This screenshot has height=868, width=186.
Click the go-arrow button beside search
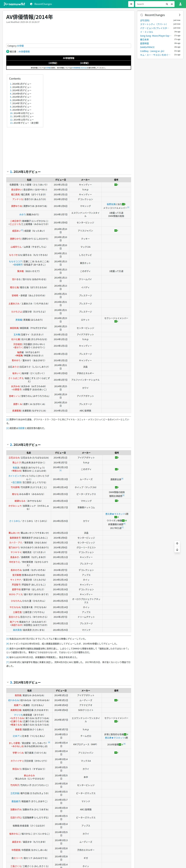point(172,4)
